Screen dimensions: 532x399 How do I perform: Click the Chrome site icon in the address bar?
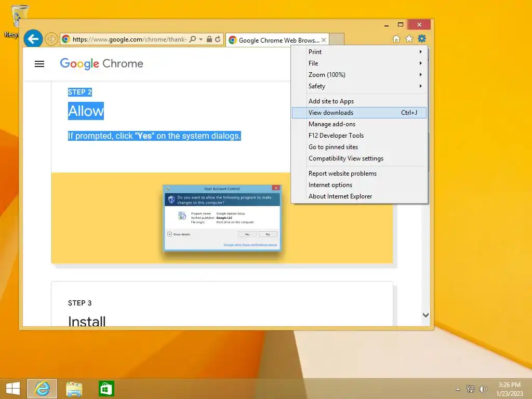click(x=66, y=39)
